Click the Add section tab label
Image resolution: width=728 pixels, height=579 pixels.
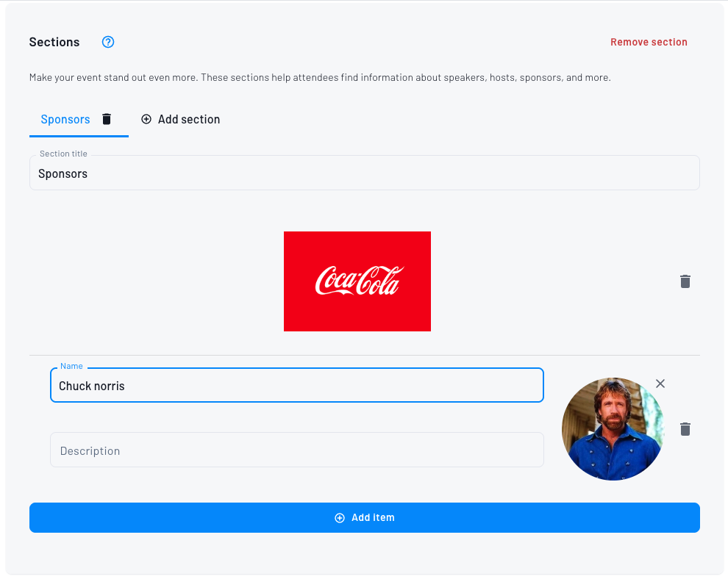tap(189, 119)
